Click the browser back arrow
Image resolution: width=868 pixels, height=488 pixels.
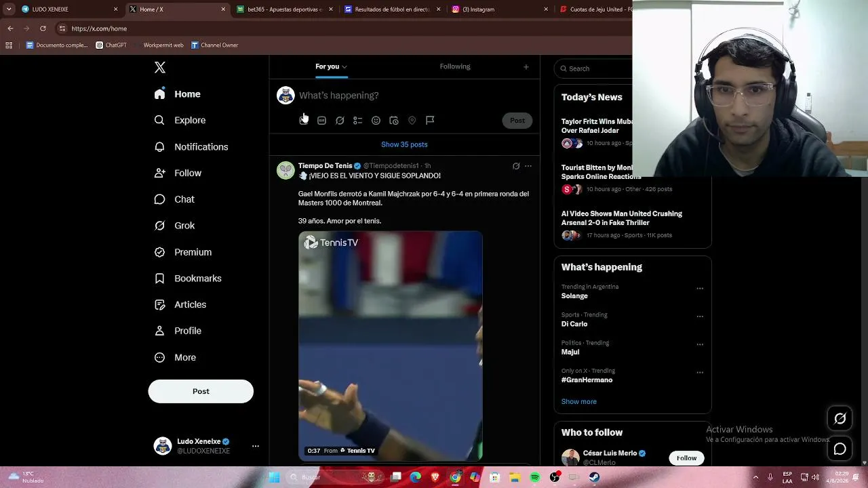click(x=10, y=28)
